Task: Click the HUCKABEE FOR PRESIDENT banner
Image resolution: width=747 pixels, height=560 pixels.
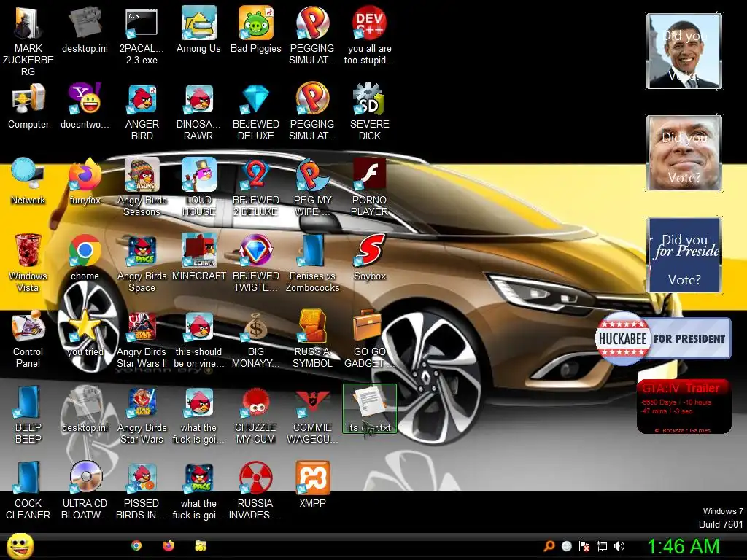Action: [x=663, y=338]
